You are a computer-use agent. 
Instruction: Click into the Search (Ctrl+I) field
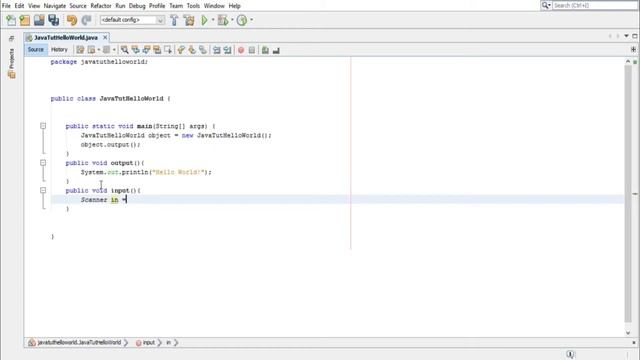click(594, 5)
